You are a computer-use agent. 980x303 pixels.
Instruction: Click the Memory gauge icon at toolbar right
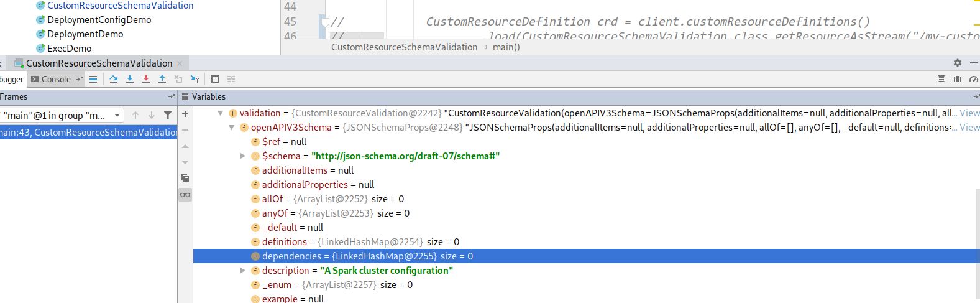974,79
